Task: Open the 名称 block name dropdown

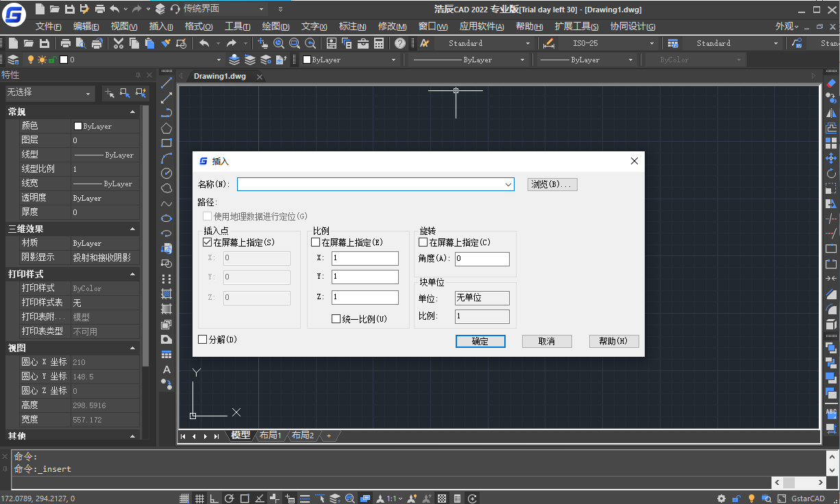Action: tap(508, 184)
